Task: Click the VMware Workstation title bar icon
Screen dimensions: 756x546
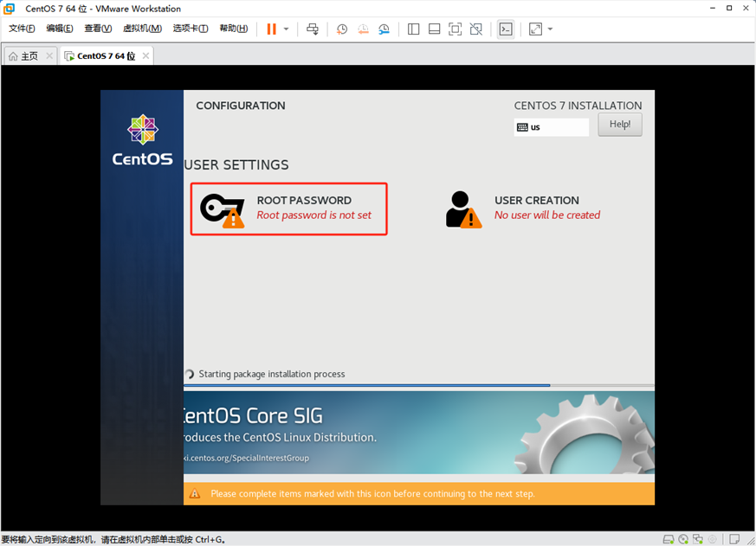Action: [9, 9]
